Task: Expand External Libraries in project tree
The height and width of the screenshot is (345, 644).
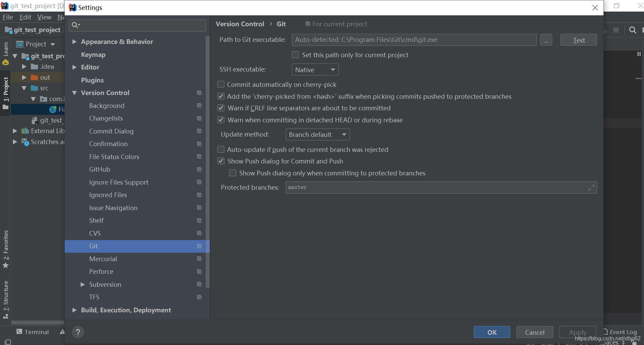Action: coord(15,131)
